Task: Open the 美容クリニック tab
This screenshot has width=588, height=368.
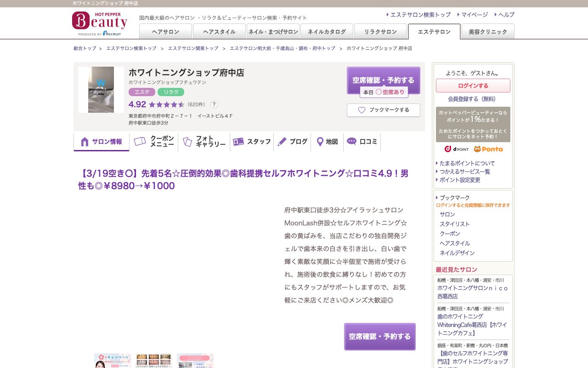Action: (488, 31)
